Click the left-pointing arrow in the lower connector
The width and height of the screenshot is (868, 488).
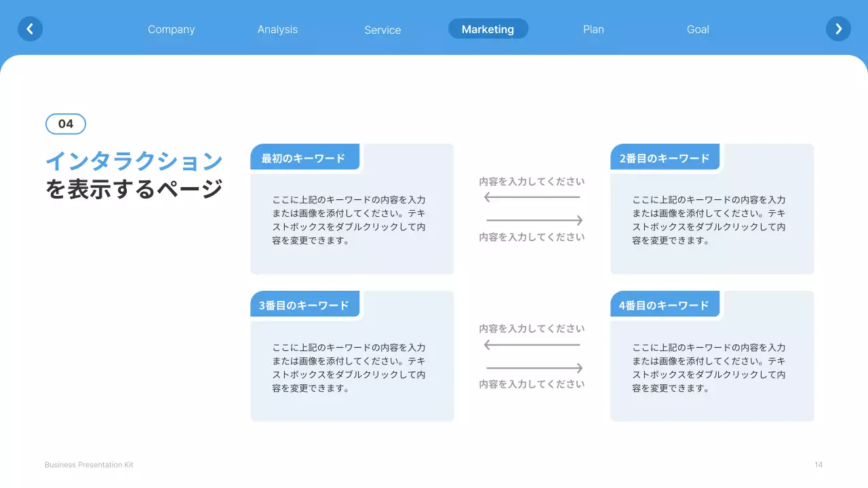(x=532, y=344)
